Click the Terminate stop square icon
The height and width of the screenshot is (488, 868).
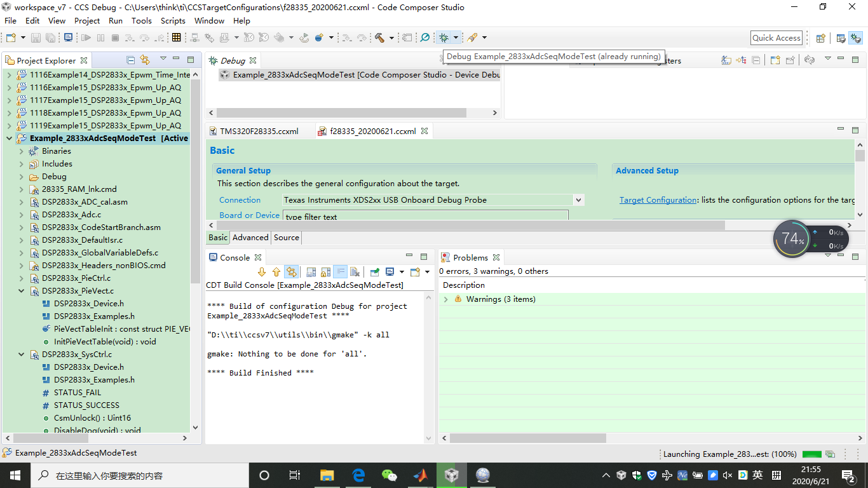click(115, 38)
